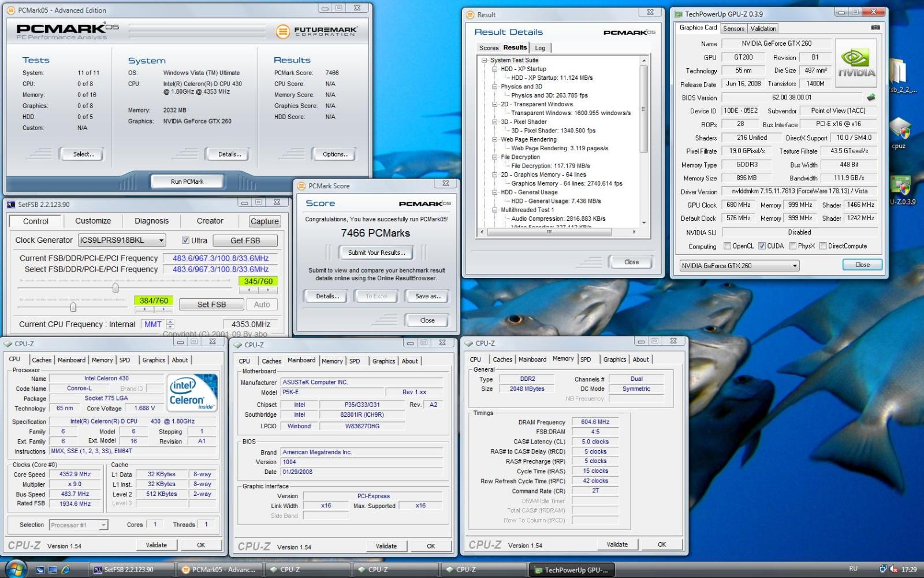Click the RU language indicator
This screenshot has height=578, width=924.
click(x=853, y=569)
